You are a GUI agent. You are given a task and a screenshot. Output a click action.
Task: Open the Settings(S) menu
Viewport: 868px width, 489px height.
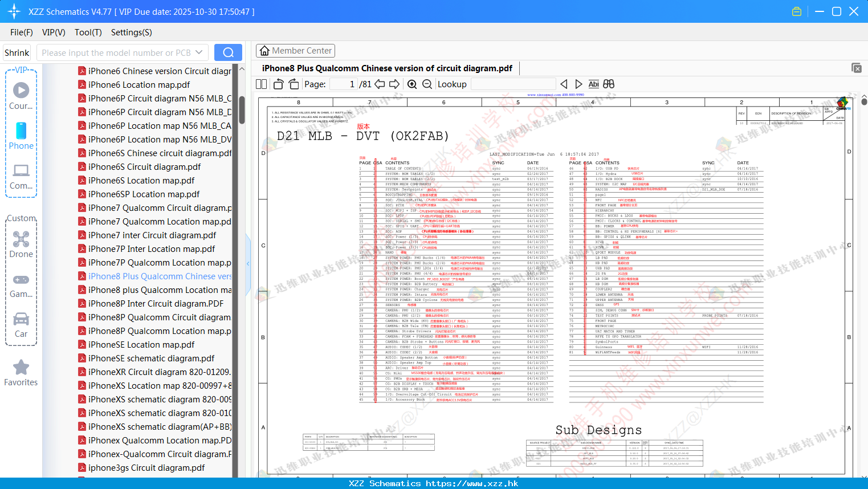132,32
